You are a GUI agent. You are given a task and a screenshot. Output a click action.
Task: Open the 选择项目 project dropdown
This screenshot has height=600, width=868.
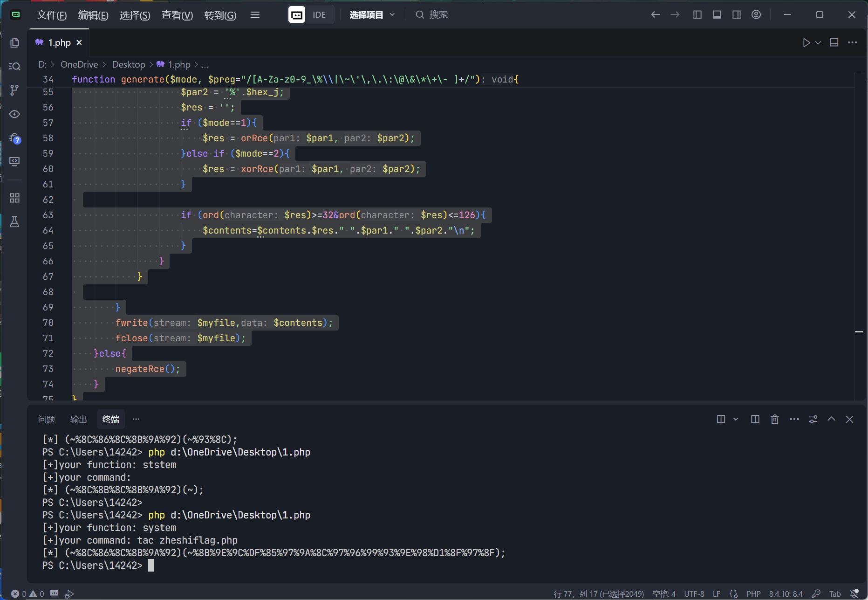coord(372,15)
